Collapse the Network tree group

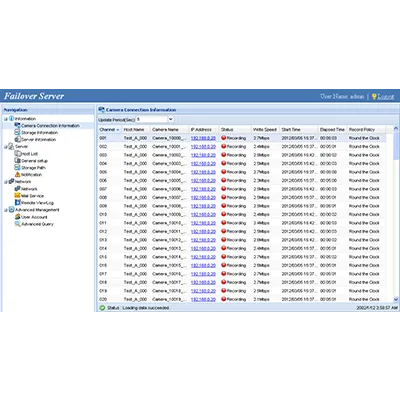click(x=6, y=182)
